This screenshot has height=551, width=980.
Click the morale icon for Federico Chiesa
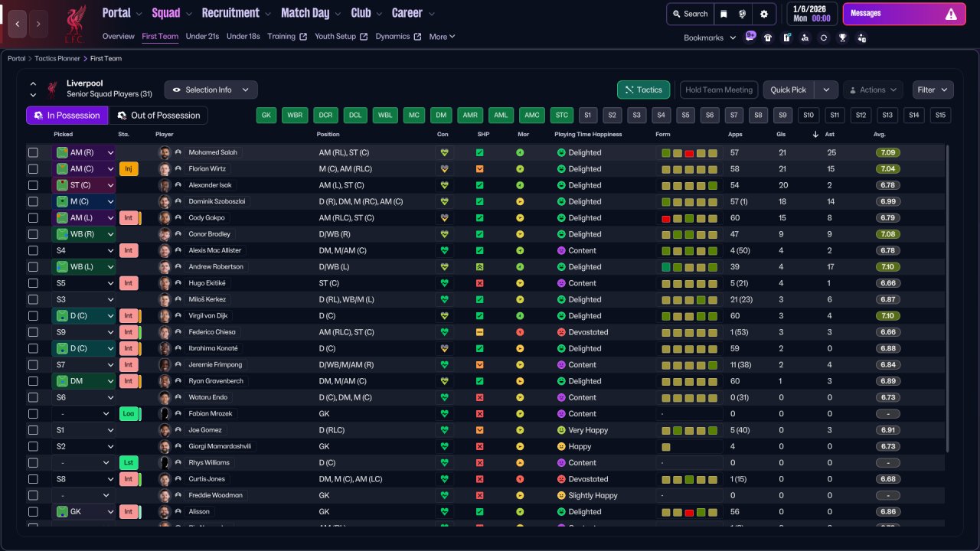click(x=520, y=332)
